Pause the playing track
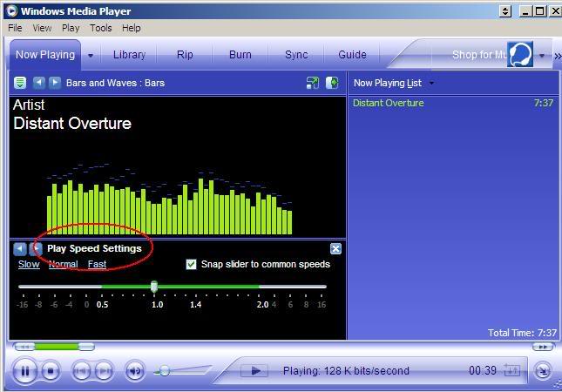562x392 pixels. 25,371
